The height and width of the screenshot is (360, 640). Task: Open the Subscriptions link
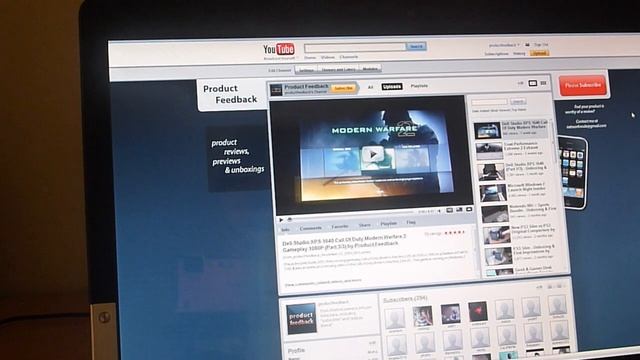(496, 54)
